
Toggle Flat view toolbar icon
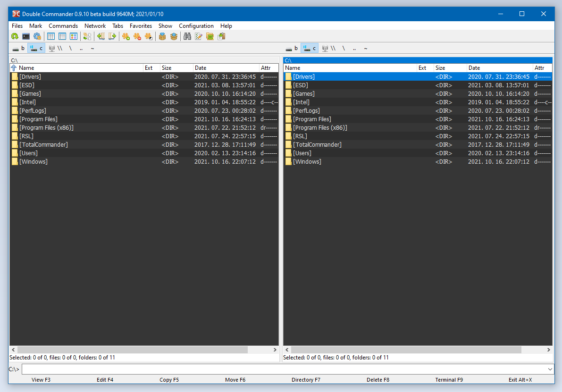[x=87, y=36]
